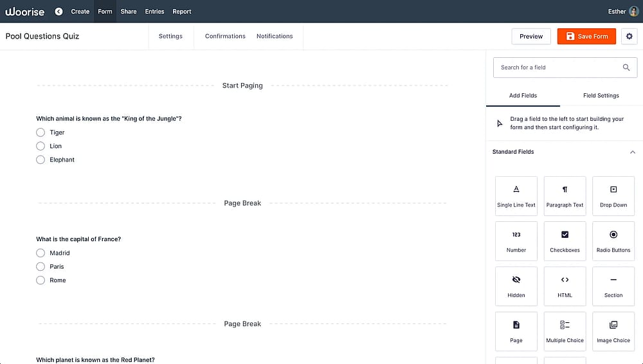
Task: Add a Single Line Text field
Action: [x=516, y=196]
